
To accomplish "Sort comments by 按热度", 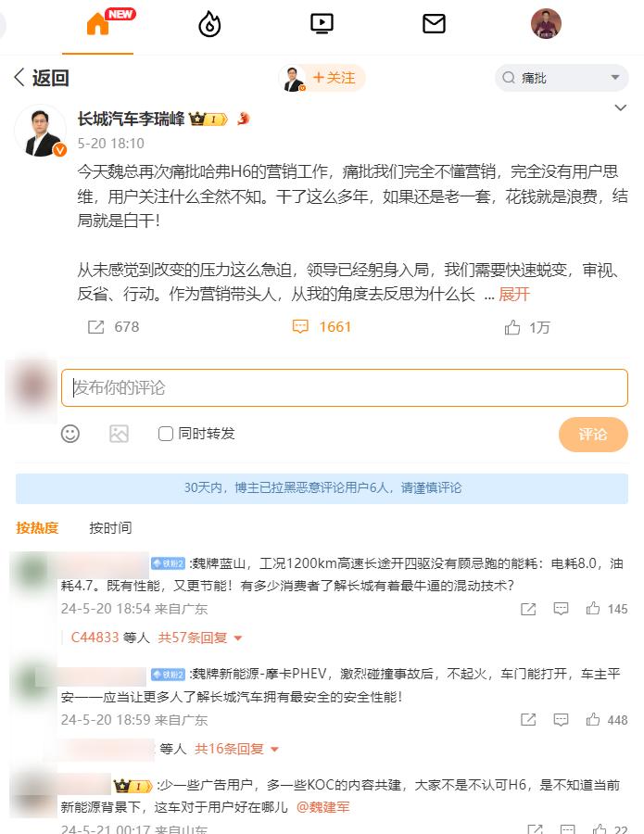I will (37, 527).
